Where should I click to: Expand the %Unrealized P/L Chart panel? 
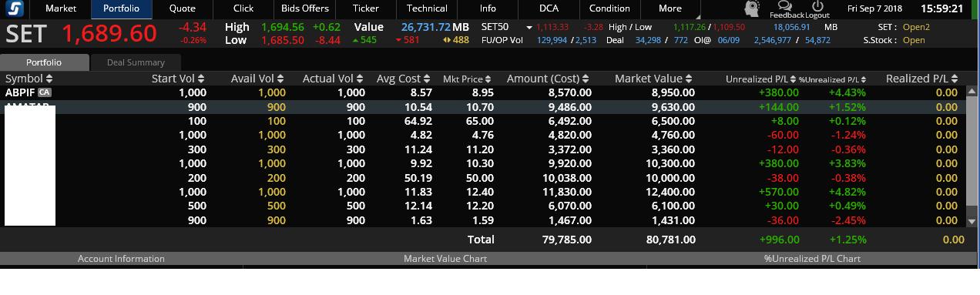click(x=812, y=259)
